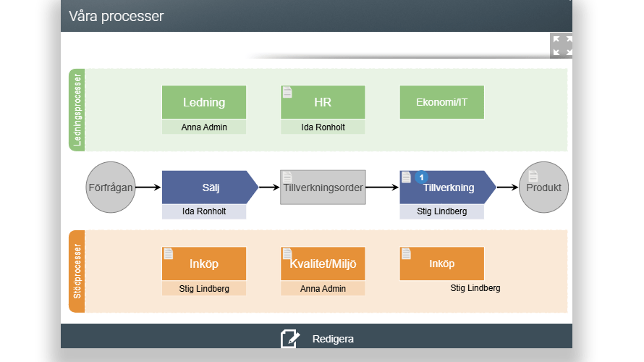The image size is (644, 362).
Task: Open the document icon on HR box
Action: pyautogui.click(x=287, y=93)
